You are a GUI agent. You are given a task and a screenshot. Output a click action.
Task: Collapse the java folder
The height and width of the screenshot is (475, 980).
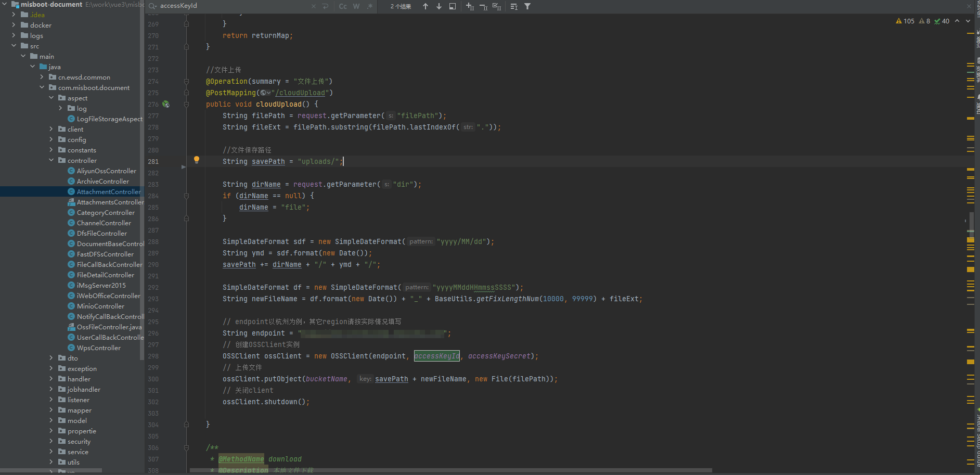[32, 67]
